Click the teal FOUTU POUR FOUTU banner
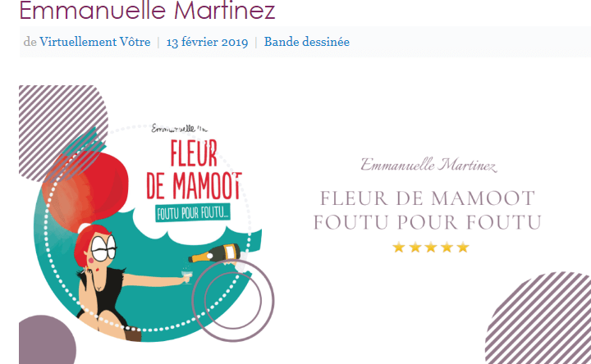Viewport: 591px width, 364px height. click(193, 214)
